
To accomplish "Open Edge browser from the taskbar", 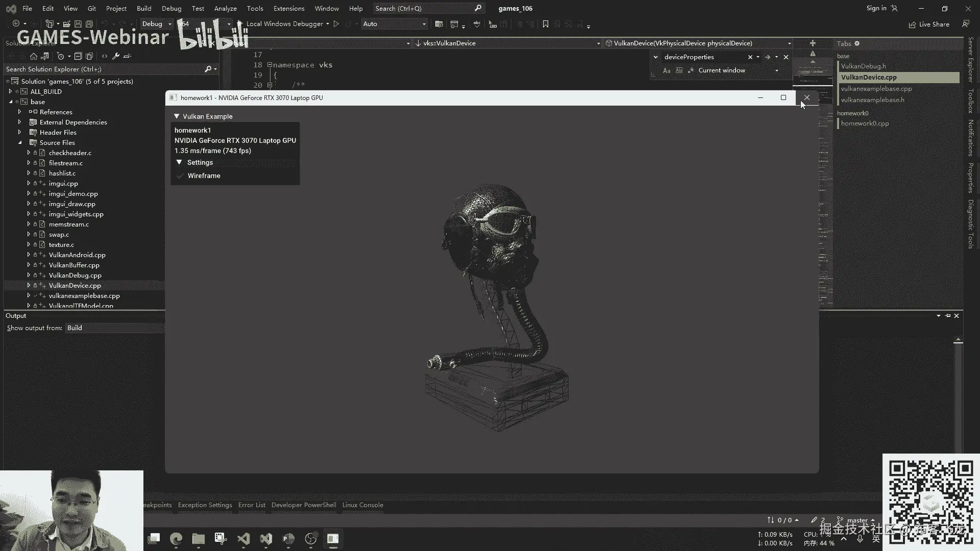I will coord(176,539).
